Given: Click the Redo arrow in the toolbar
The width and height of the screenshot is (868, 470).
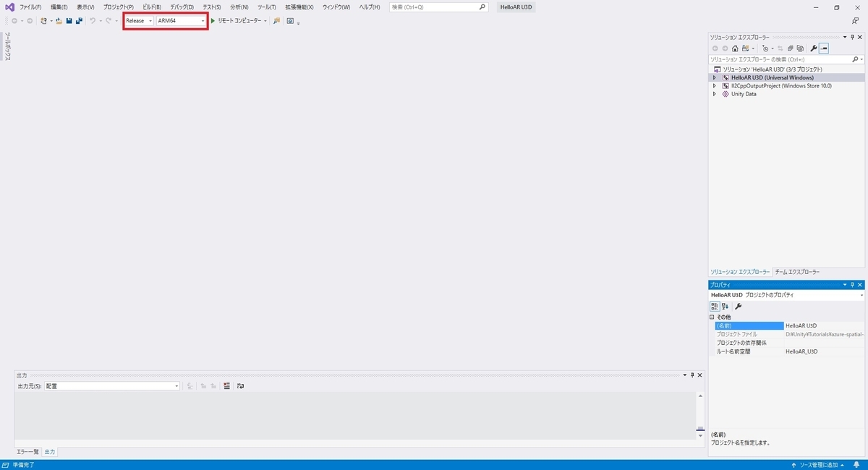Looking at the screenshot, I should (x=109, y=21).
